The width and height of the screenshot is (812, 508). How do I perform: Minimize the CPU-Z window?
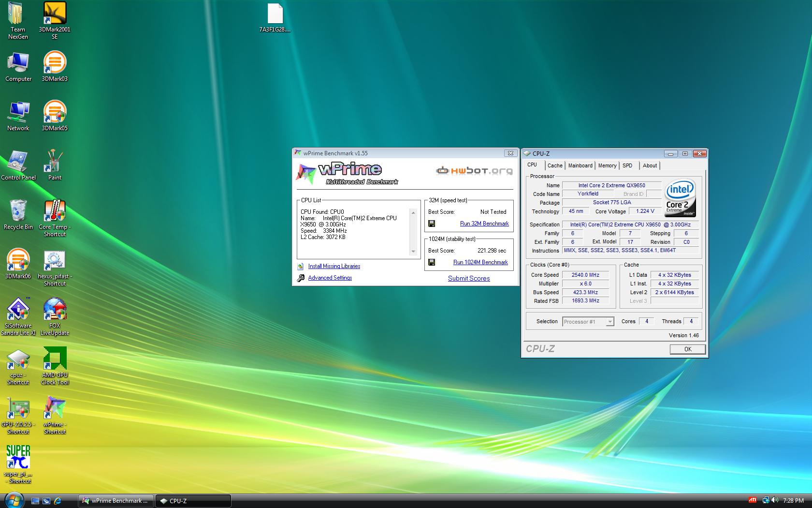coord(670,153)
